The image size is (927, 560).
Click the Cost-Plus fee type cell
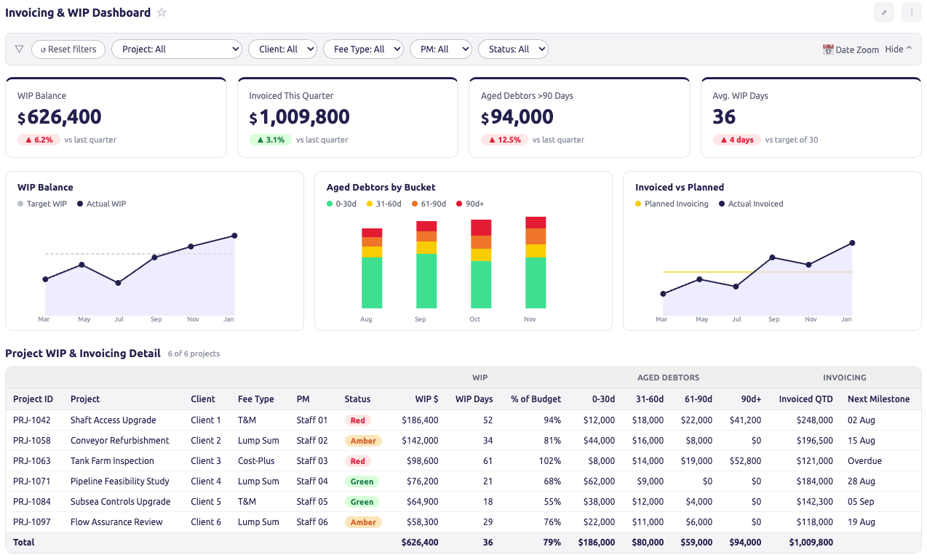point(256,461)
